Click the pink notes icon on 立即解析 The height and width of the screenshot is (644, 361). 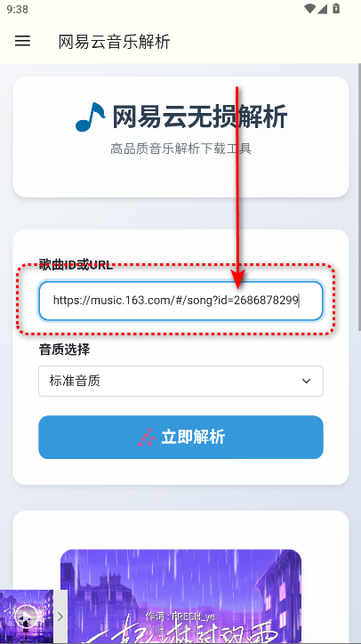[x=147, y=437]
